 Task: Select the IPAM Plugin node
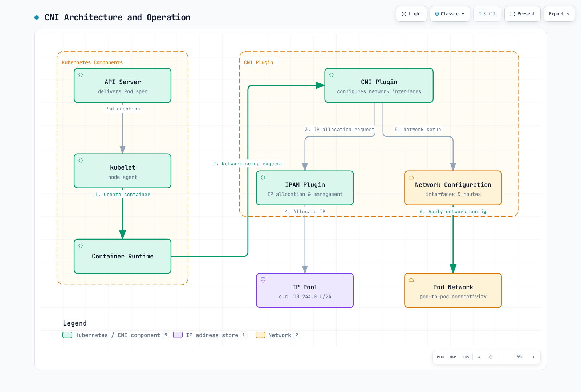click(305, 188)
